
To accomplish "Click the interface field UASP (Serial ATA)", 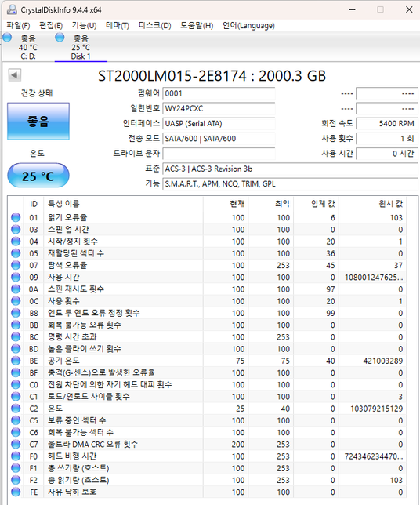I will (219, 124).
